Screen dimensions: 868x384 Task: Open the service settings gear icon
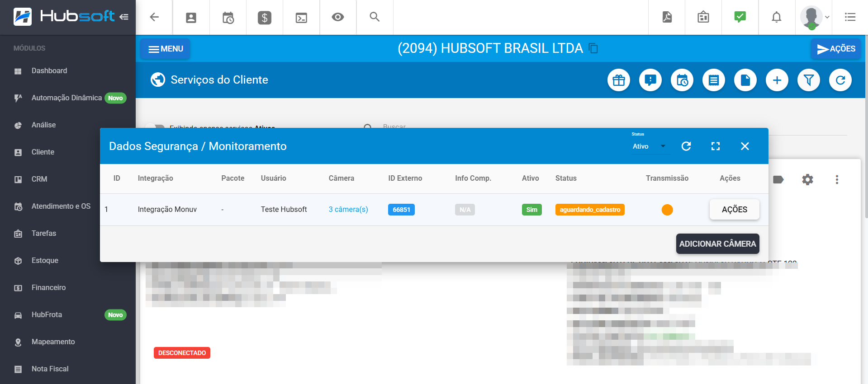pyautogui.click(x=807, y=180)
